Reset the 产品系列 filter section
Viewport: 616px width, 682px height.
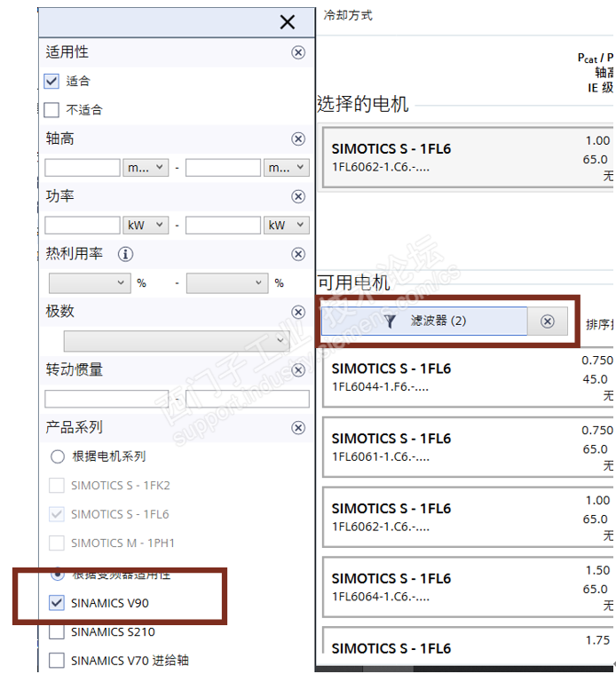click(298, 427)
